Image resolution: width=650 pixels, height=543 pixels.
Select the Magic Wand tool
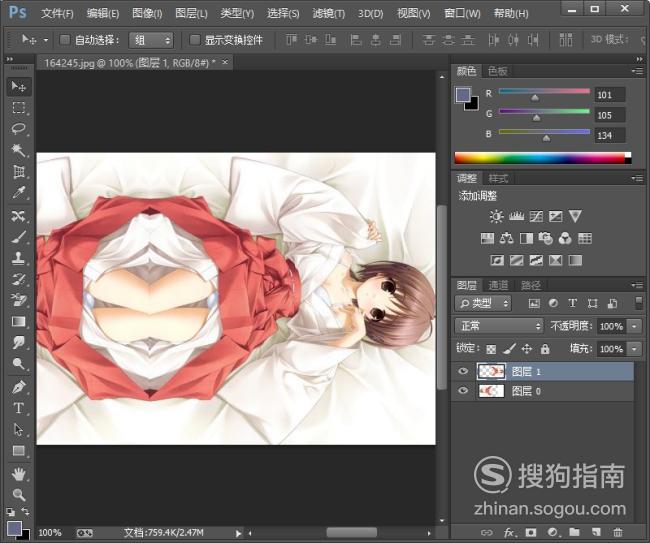tap(18, 150)
